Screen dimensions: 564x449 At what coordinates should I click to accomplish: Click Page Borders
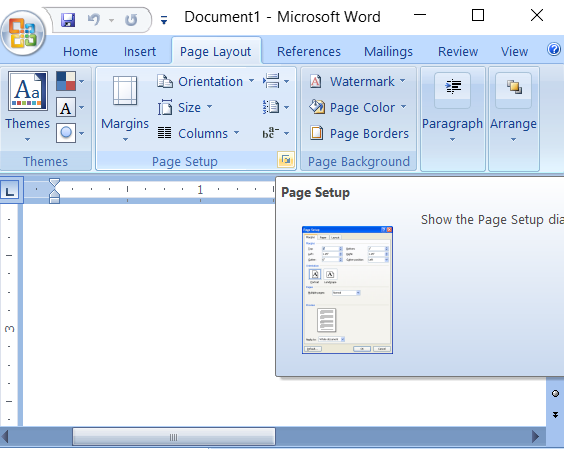pyautogui.click(x=359, y=133)
